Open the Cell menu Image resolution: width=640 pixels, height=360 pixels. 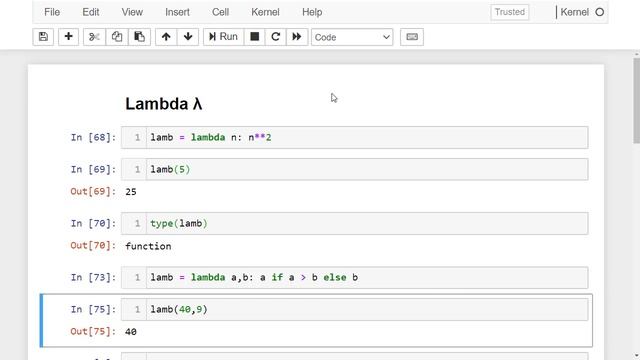click(x=220, y=12)
